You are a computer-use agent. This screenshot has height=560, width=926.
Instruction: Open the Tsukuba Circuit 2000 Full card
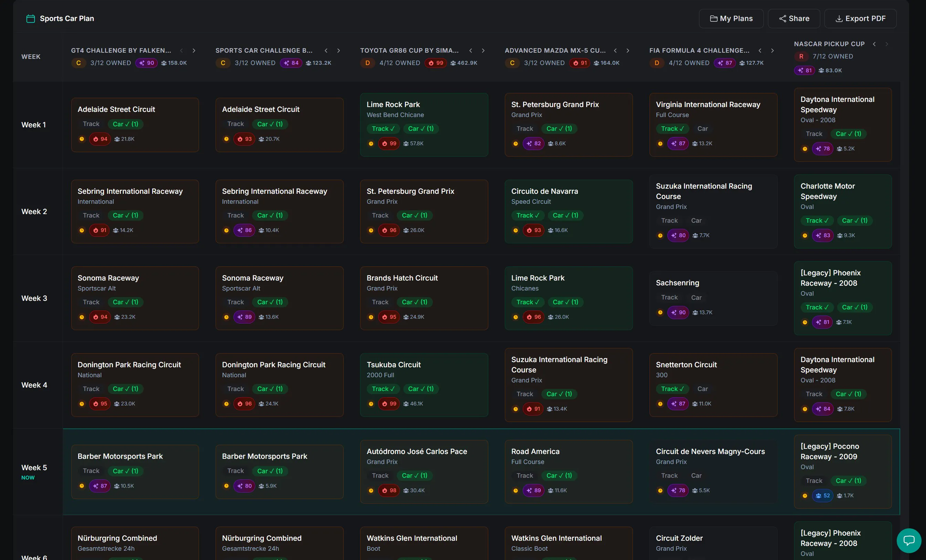pos(424,384)
